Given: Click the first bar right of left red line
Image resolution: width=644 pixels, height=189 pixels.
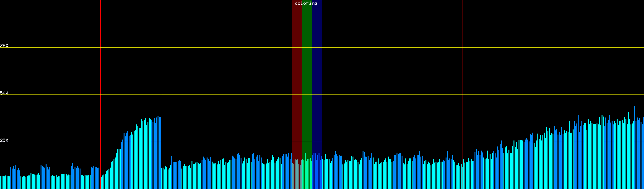Looking at the screenshot, I should click(102, 183).
